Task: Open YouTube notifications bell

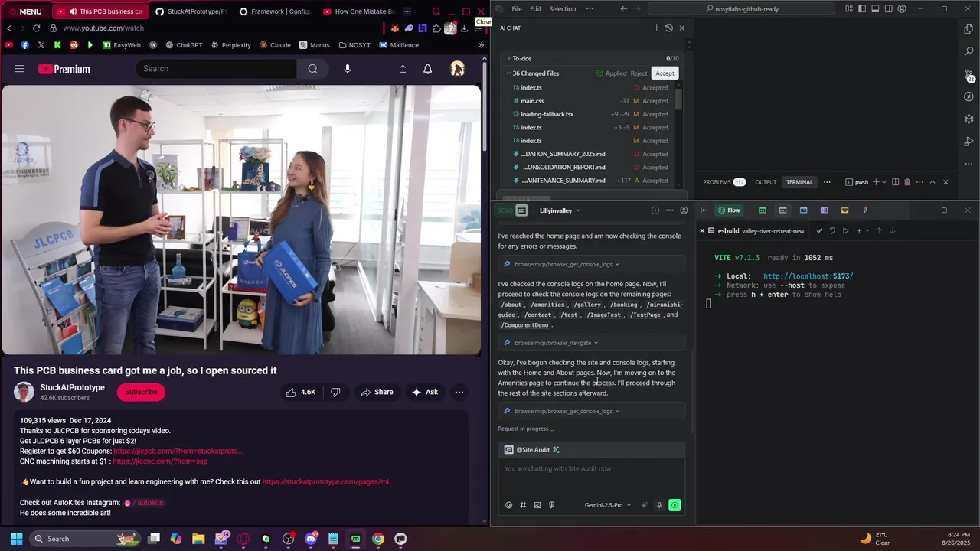Action: pyautogui.click(x=427, y=69)
